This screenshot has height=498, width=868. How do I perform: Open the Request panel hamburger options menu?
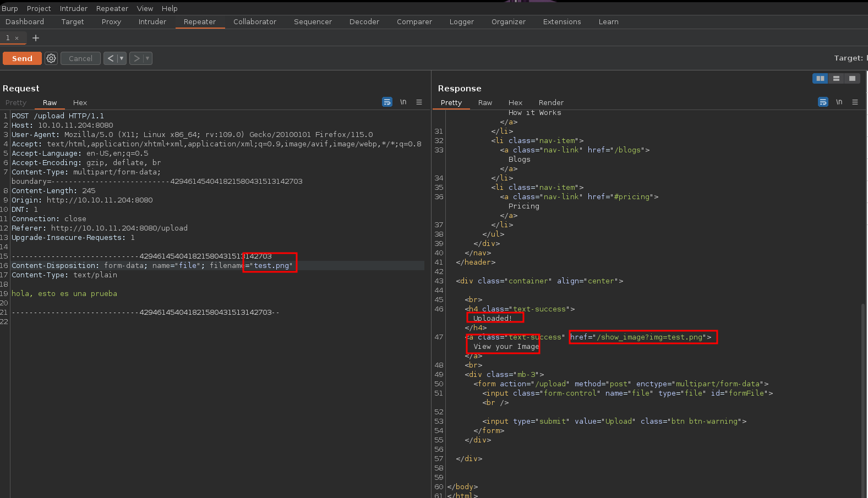419,102
